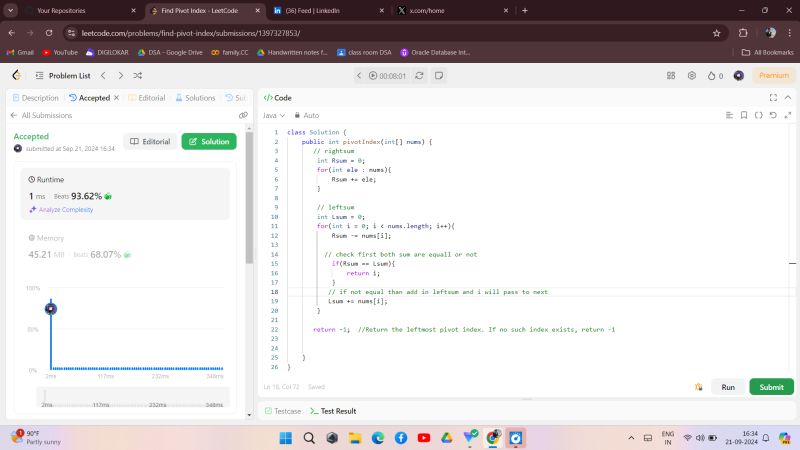
Task: Open the LeetCode logo home link
Action: click(x=16, y=76)
